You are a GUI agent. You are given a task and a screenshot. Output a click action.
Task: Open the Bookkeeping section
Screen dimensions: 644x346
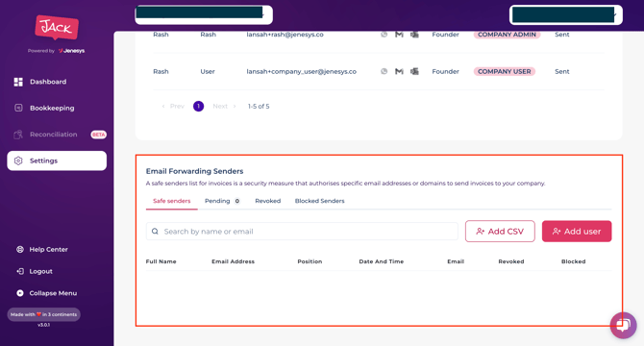pos(52,108)
